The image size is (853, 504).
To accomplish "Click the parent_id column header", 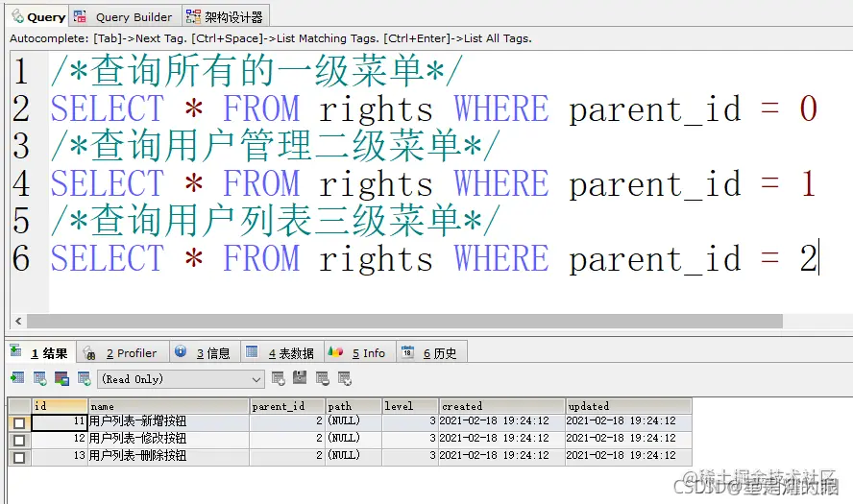I will 286,406.
